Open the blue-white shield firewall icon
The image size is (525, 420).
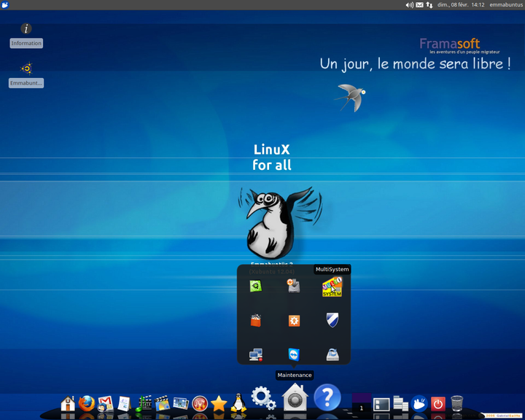point(332,320)
